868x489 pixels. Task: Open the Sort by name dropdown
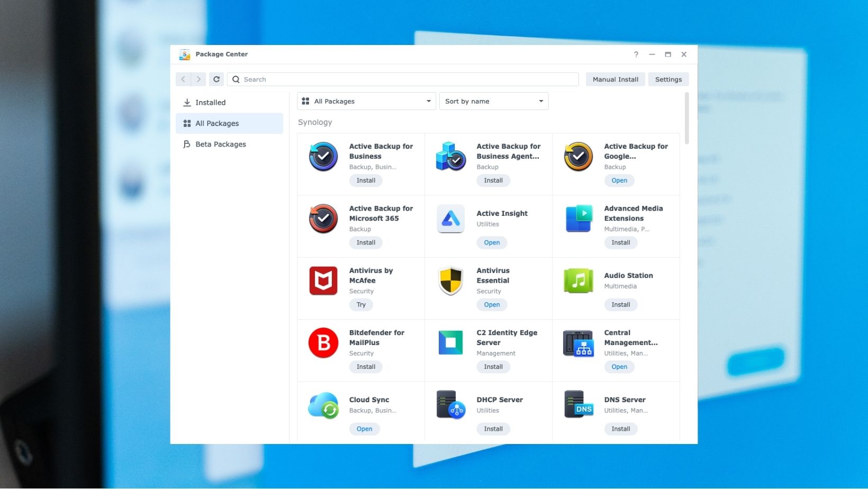[x=494, y=101]
